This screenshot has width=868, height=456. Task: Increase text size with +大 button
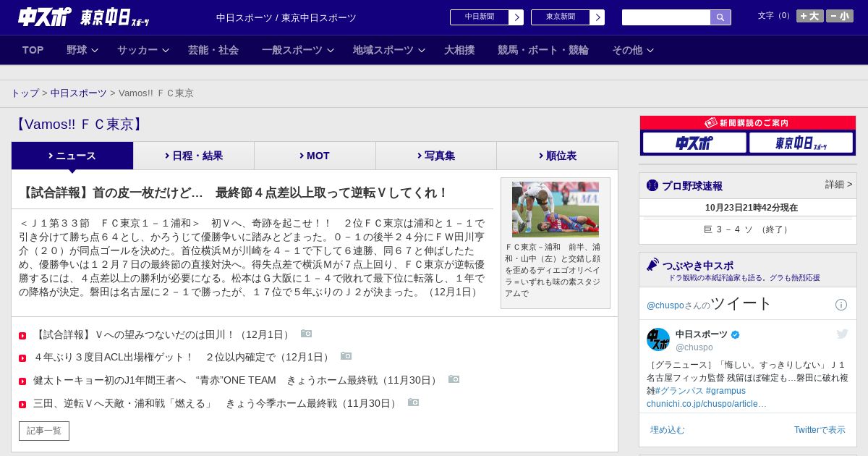[x=809, y=16]
